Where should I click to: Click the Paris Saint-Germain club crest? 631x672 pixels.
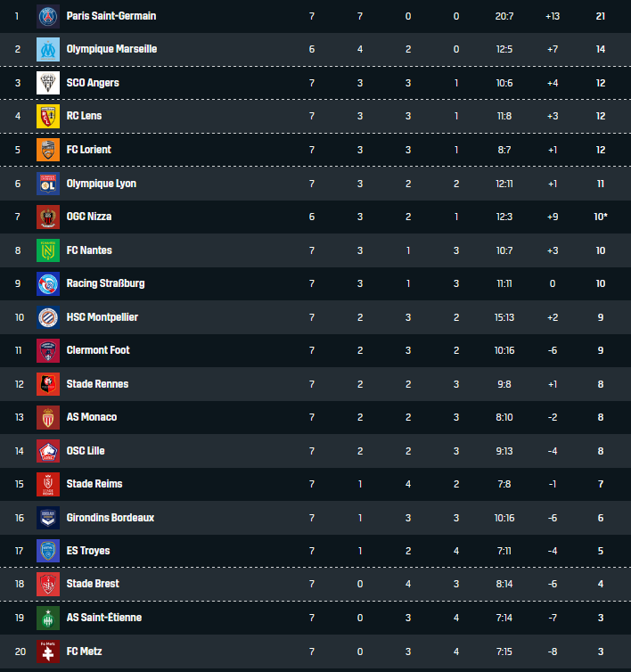coord(47,16)
